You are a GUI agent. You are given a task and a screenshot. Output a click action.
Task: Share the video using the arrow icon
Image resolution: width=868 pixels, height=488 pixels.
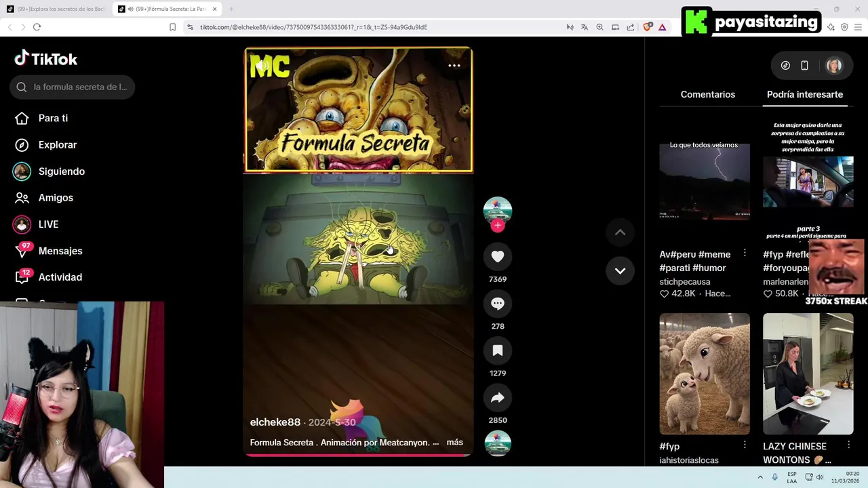[497, 398]
